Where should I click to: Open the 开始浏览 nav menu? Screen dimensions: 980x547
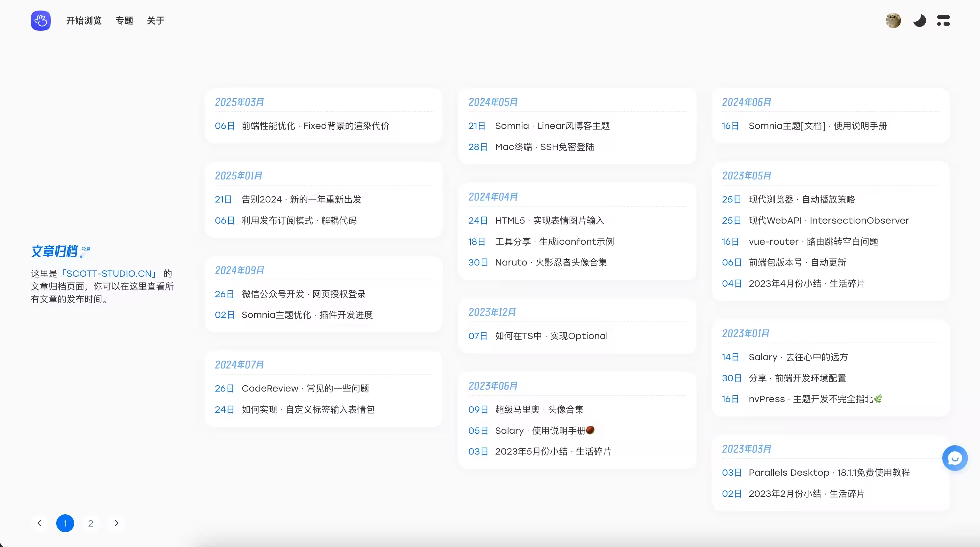tap(84, 20)
